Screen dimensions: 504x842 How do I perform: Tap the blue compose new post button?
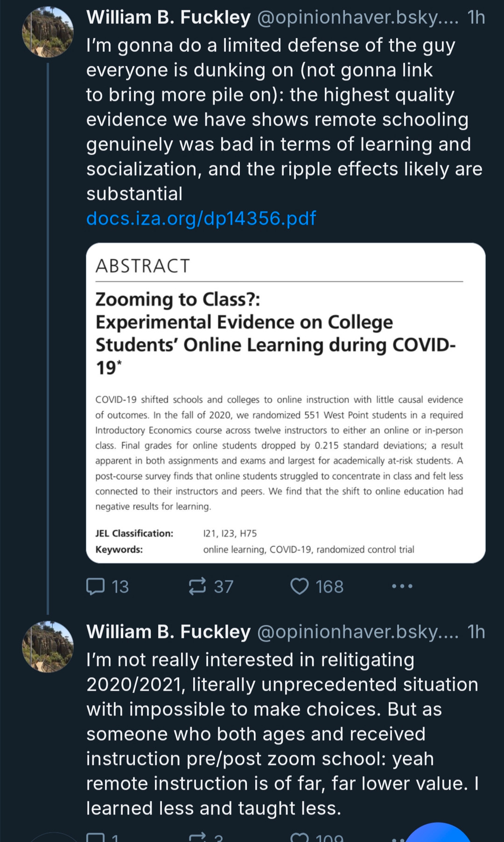point(438,834)
